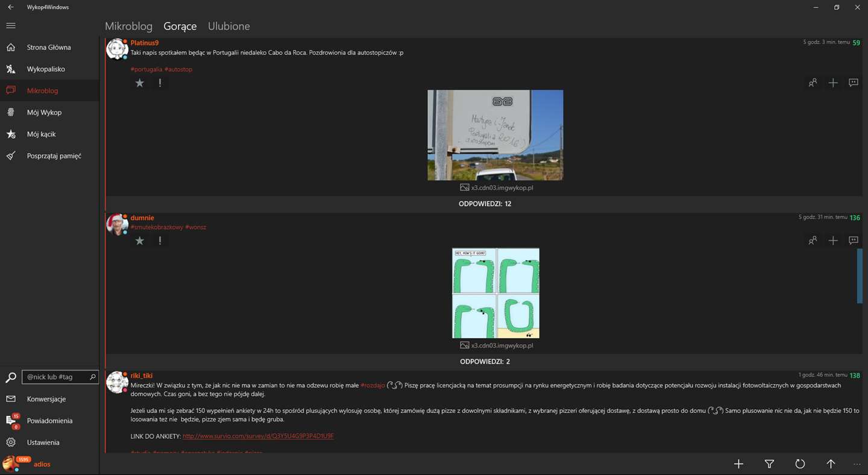
Task: Open image source link under Portugal photo
Action: 497,187
